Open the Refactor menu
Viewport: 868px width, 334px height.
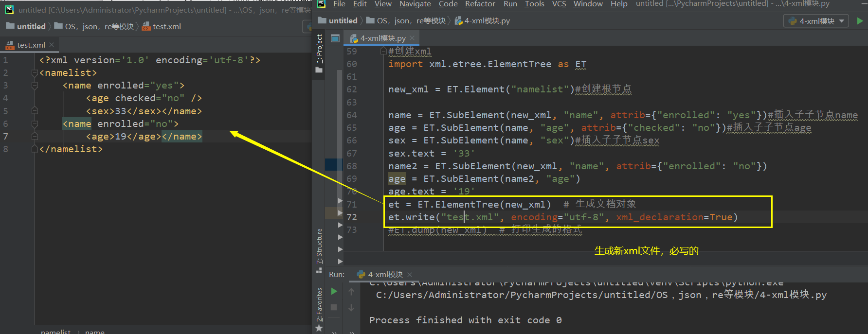pyautogui.click(x=480, y=4)
